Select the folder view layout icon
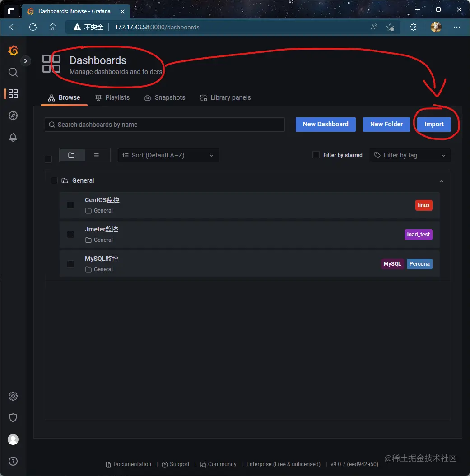The height and width of the screenshot is (476, 470). tap(72, 155)
